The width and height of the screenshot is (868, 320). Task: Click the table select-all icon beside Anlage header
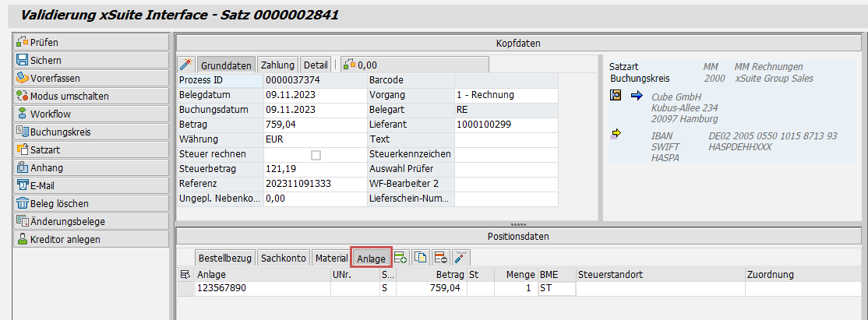(185, 275)
